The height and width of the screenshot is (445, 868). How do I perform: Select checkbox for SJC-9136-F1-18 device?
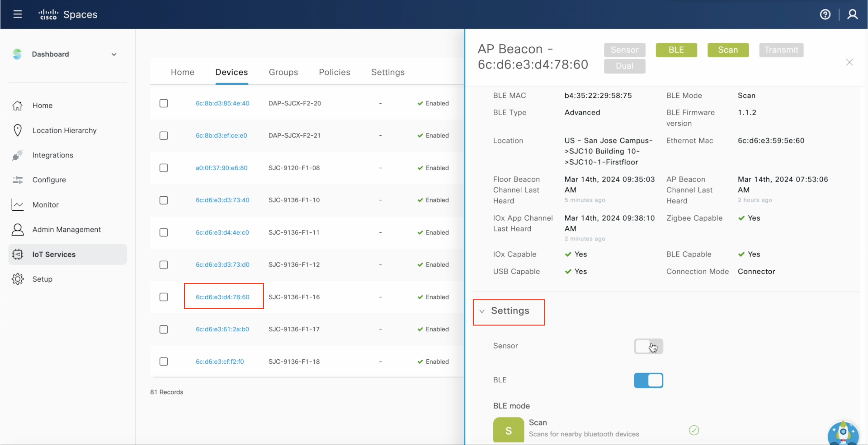164,362
